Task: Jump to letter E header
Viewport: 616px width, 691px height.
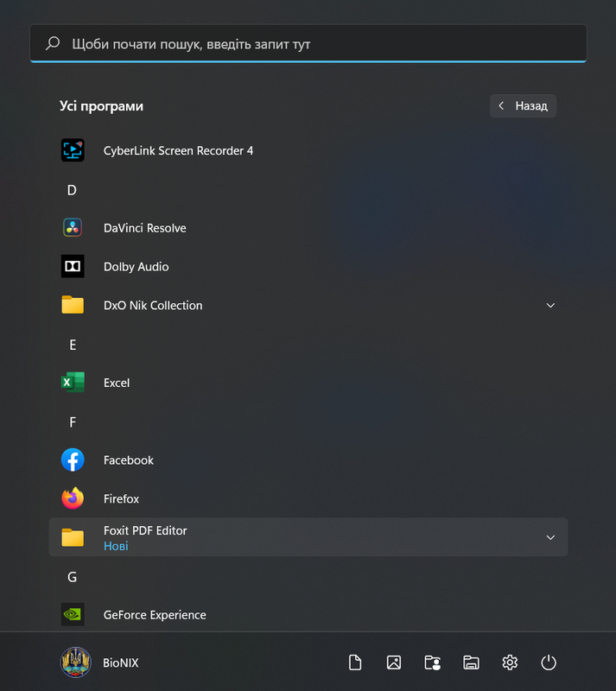Action: click(x=73, y=345)
